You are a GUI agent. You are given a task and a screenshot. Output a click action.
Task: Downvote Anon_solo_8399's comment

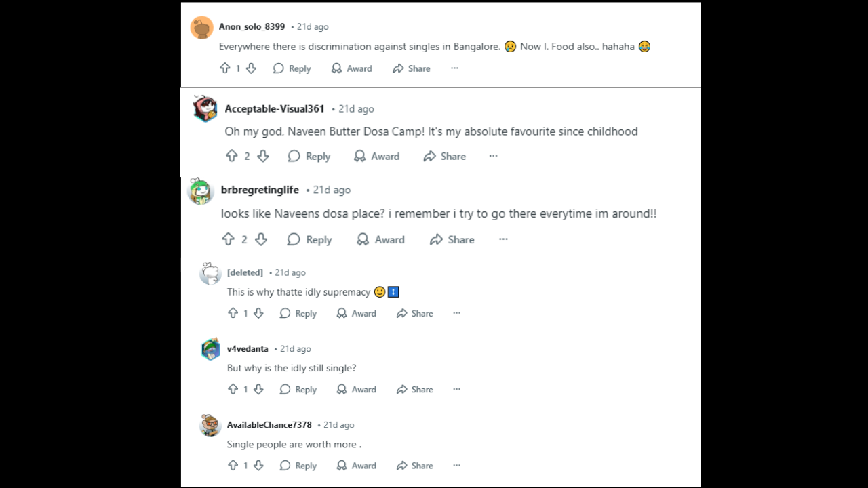[x=251, y=68]
